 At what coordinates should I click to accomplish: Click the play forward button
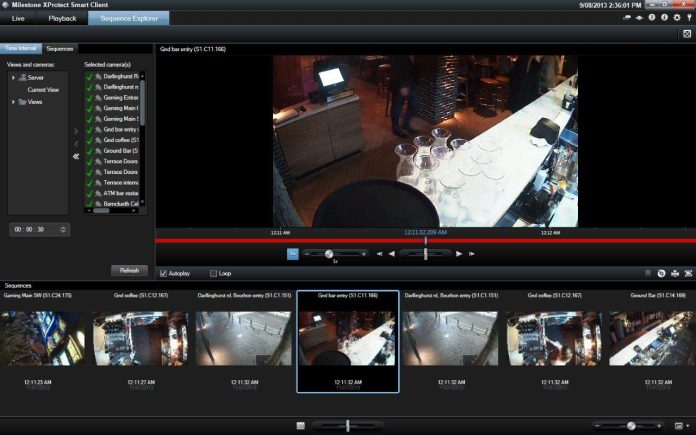point(459,254)
